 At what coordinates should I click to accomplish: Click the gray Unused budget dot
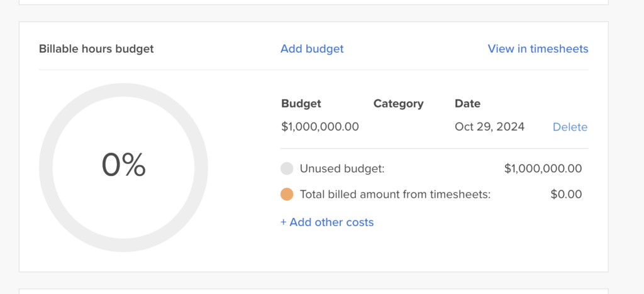click(x=287, y=168)
